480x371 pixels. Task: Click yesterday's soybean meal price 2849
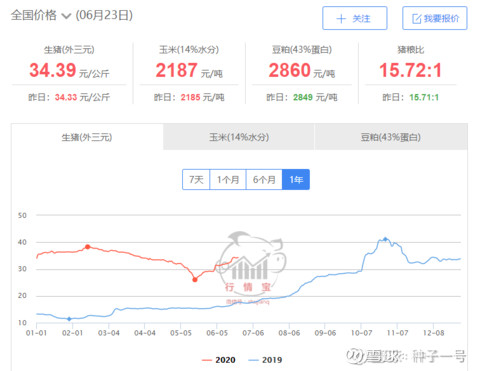[x=303, y=97]
